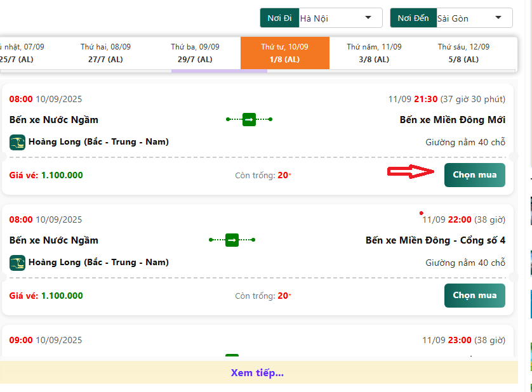Click Hoàng Long logo on the 22:00 arrival trip
This screenshot has width=532, height=392.
pos(17,263)
